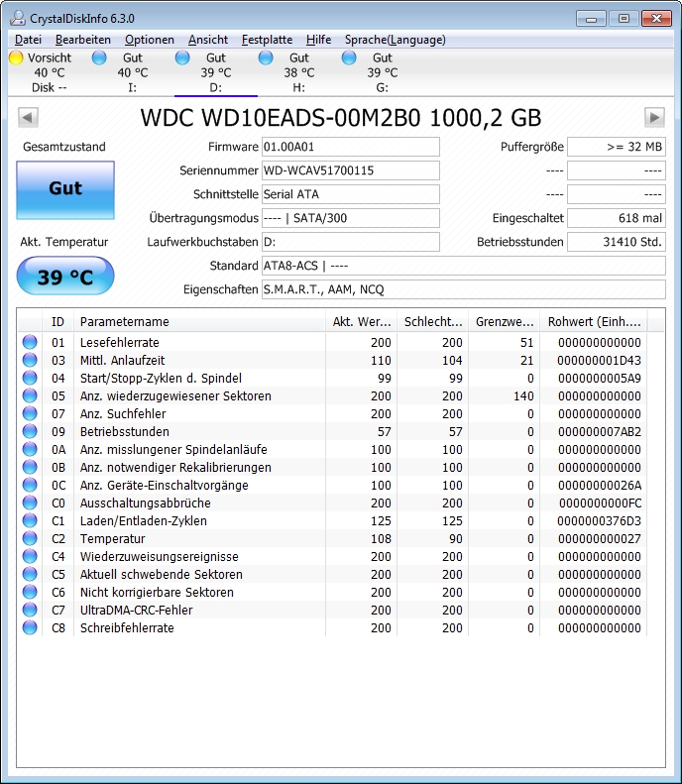
Task: Go to previous disk with left arrow
Action: (28, 118)
